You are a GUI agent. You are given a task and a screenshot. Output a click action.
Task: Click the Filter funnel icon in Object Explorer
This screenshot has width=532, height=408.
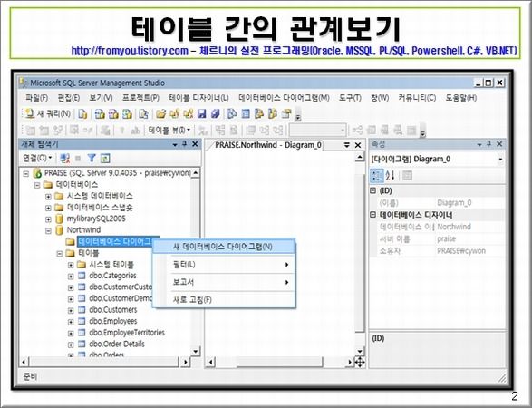[92, 158]
